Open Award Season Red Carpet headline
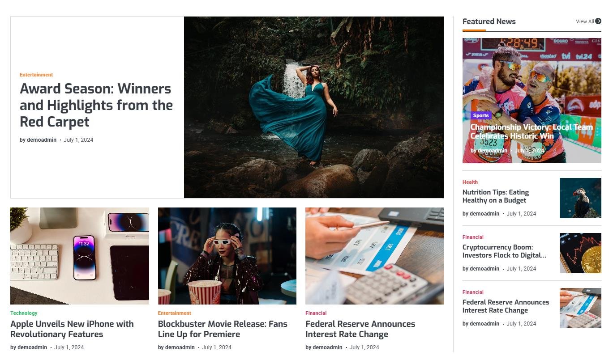This screenshot has height=364, width=613. [96, 105]
